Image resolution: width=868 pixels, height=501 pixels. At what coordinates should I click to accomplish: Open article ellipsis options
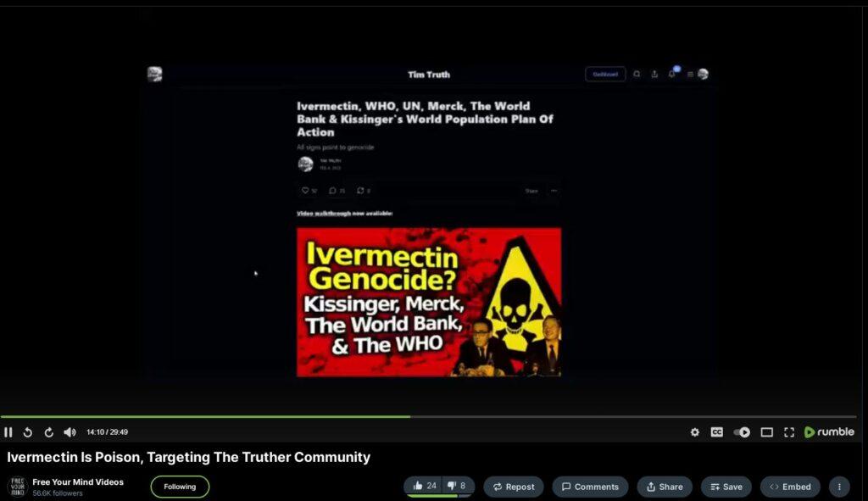tap(554, 191)
